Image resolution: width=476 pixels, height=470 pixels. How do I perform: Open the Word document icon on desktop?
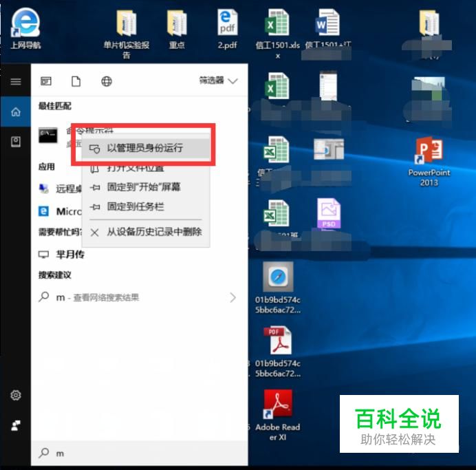click(x=328, y=23)
